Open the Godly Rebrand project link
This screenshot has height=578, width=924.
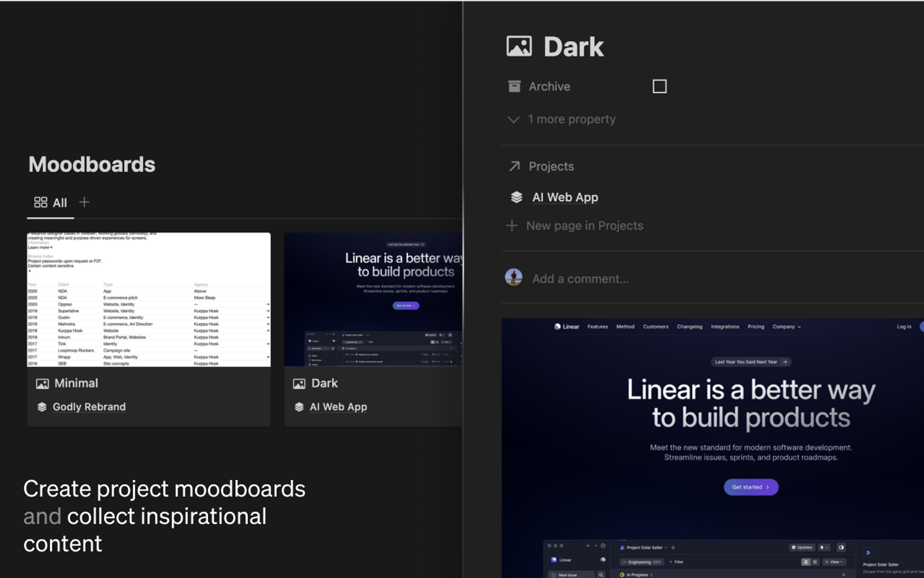click(x=89, y=407)
